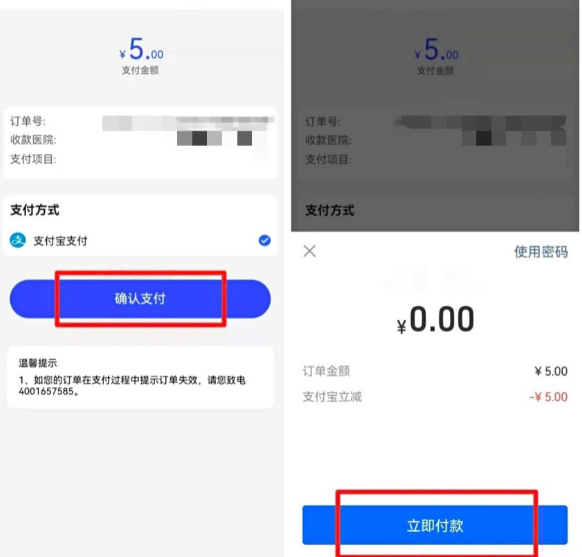The width and height of the screenshot is (582, 557).
Task: Select the 支付宝支付 payment method label
Action: pyautogui.click(x=61, y=241)
